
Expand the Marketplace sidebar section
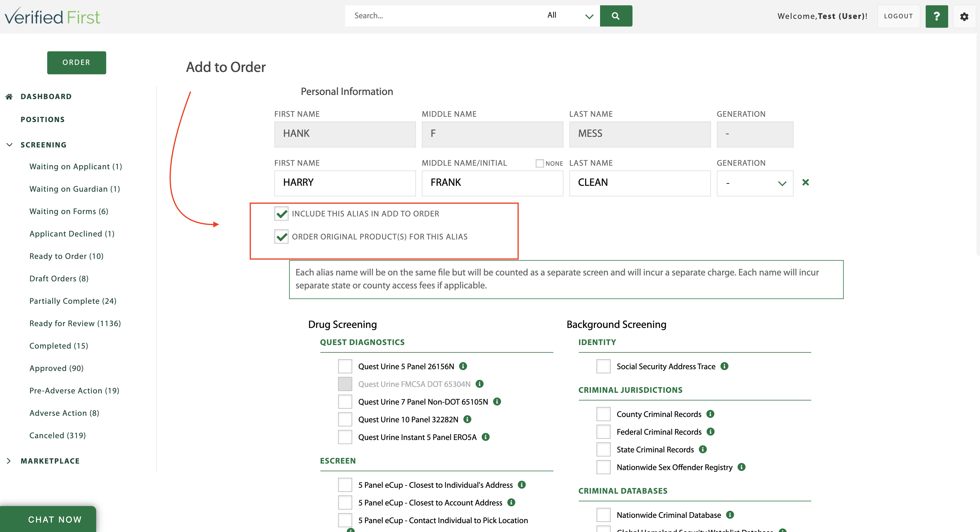(9, 461)
